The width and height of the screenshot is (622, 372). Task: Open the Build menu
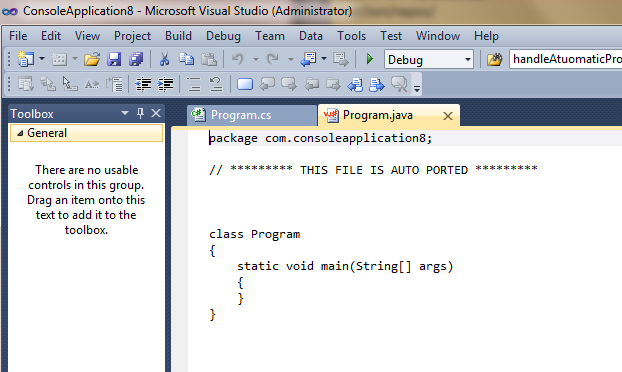[178, 36]
